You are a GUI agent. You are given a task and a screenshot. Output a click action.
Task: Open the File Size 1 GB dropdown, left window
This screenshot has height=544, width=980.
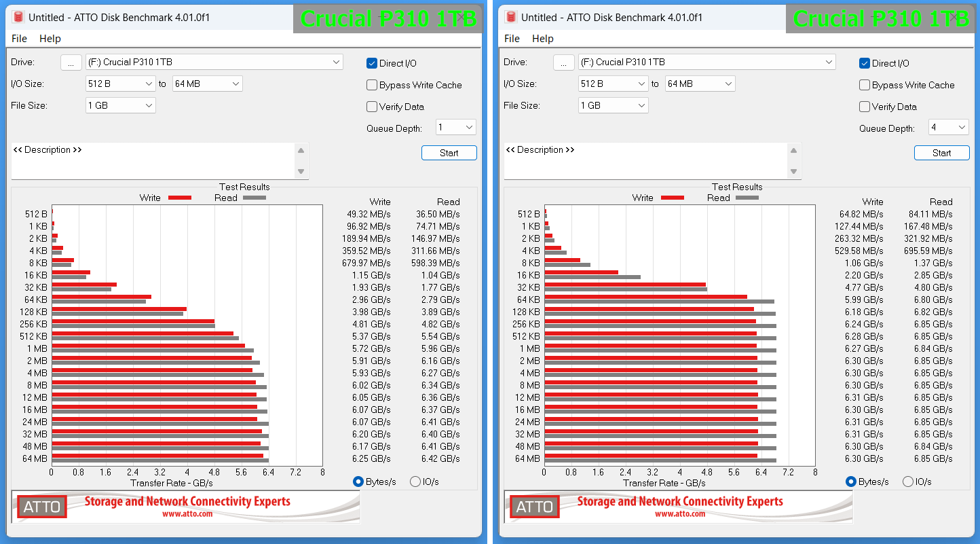121,105
